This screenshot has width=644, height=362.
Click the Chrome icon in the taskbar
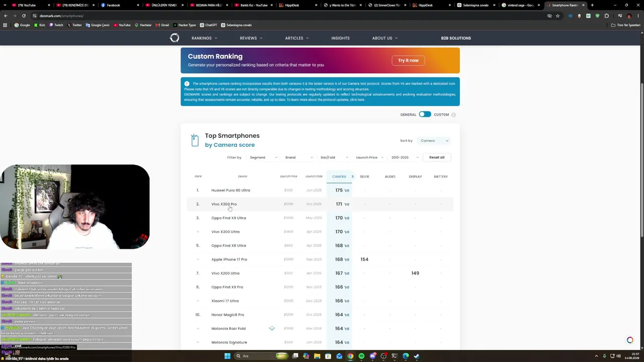click(350, 356)
